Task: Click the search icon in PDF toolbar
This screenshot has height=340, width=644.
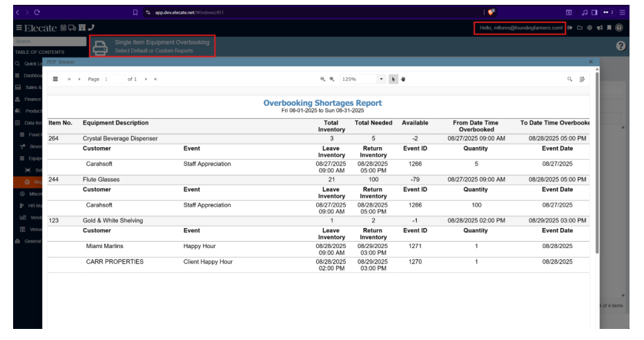Action: coord(570,79)
